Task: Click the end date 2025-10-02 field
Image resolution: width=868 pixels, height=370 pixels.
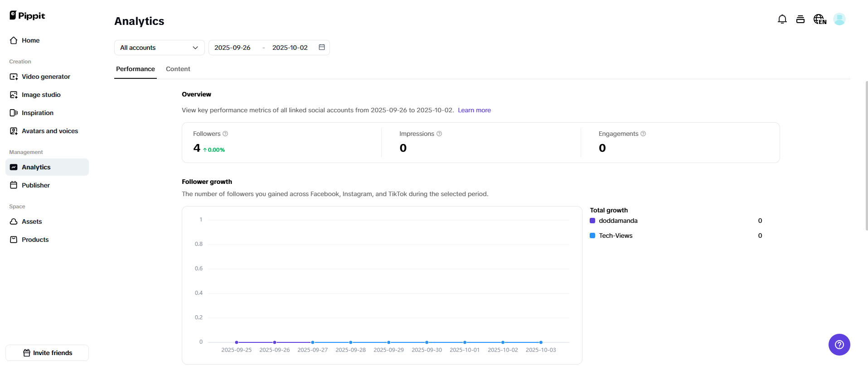Action: click(x=290, y=48)
